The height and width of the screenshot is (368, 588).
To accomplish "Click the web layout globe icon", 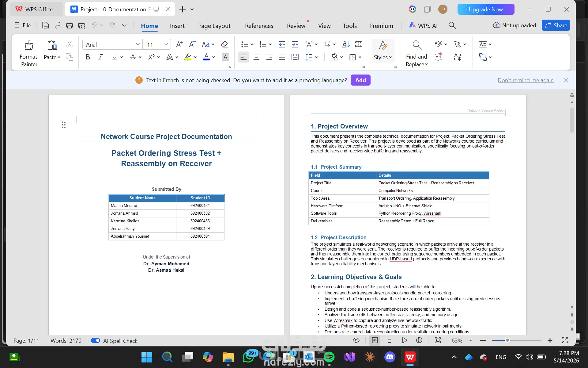I will coord(419,340).
